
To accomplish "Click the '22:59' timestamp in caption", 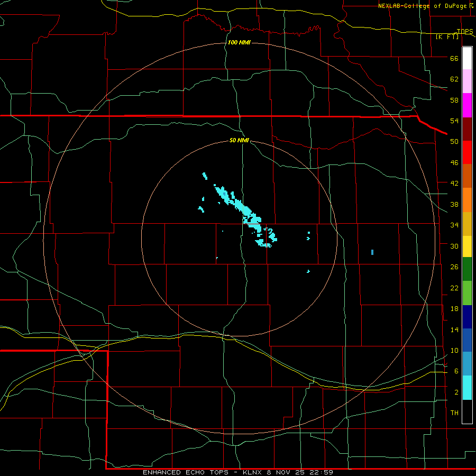I will coord(322,472).
